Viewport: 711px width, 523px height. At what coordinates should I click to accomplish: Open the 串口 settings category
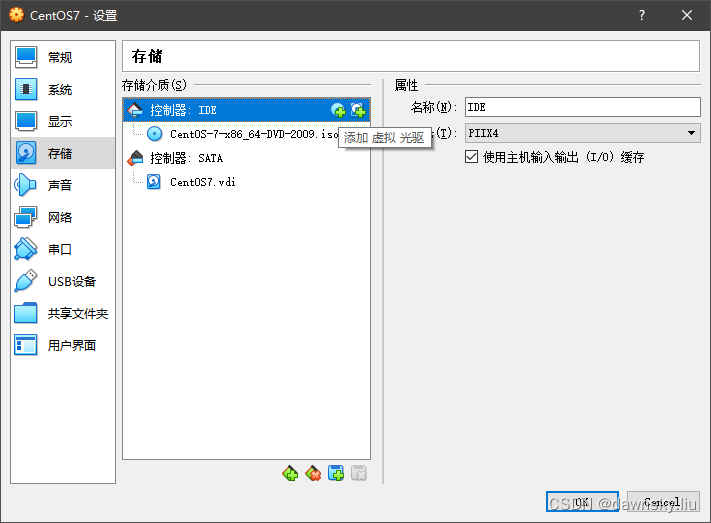[x=63, y=249]
